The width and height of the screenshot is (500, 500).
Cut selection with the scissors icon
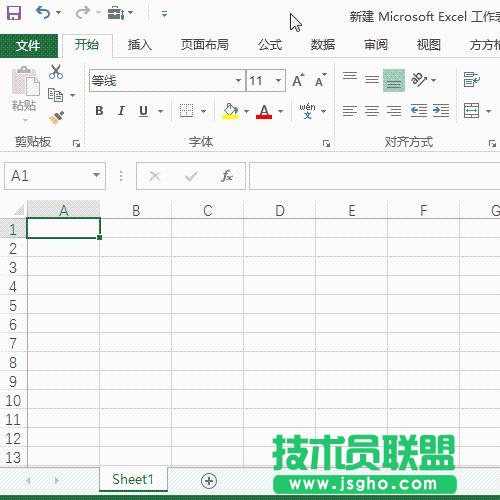pyautogui.click(x=56, y=72)
